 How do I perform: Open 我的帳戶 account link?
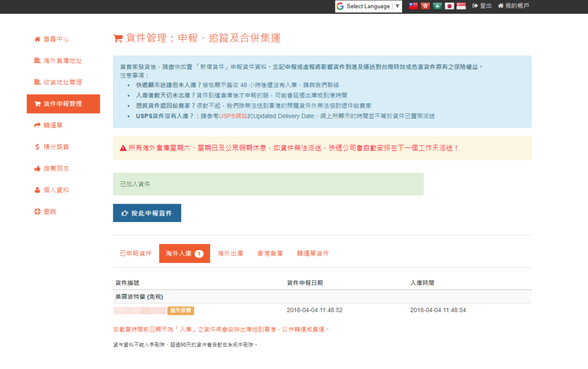coord(513,6)
